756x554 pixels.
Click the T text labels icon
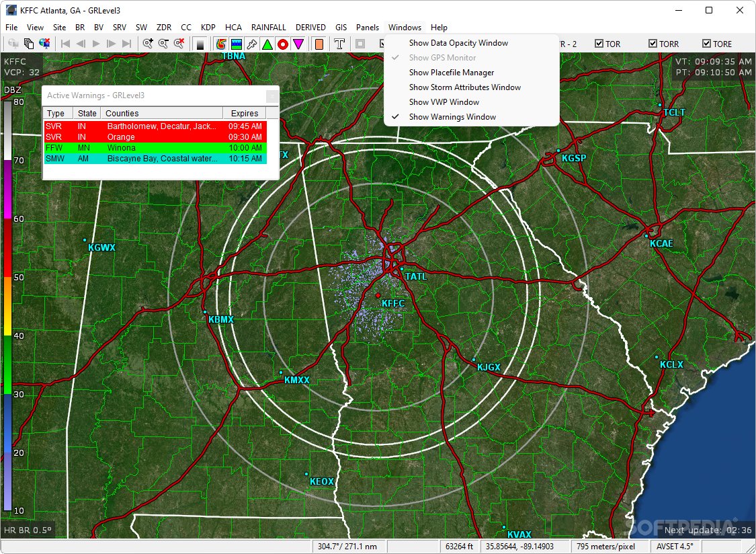click(339, 44)
